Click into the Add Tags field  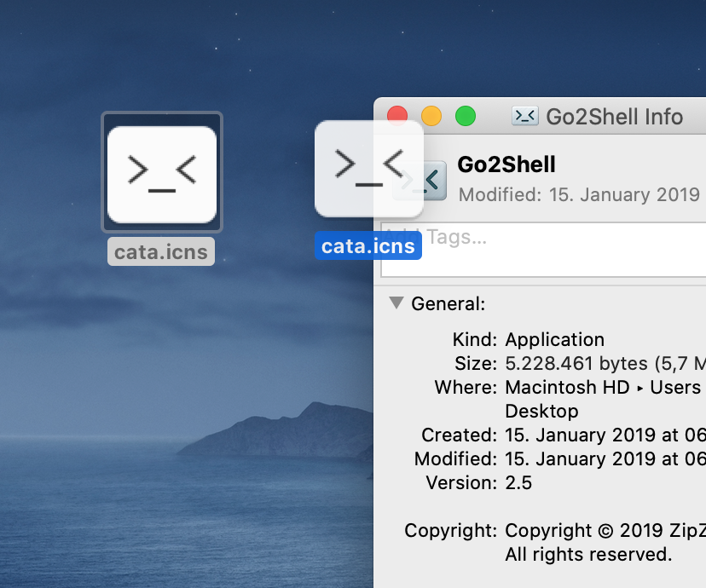pos(543,250)
